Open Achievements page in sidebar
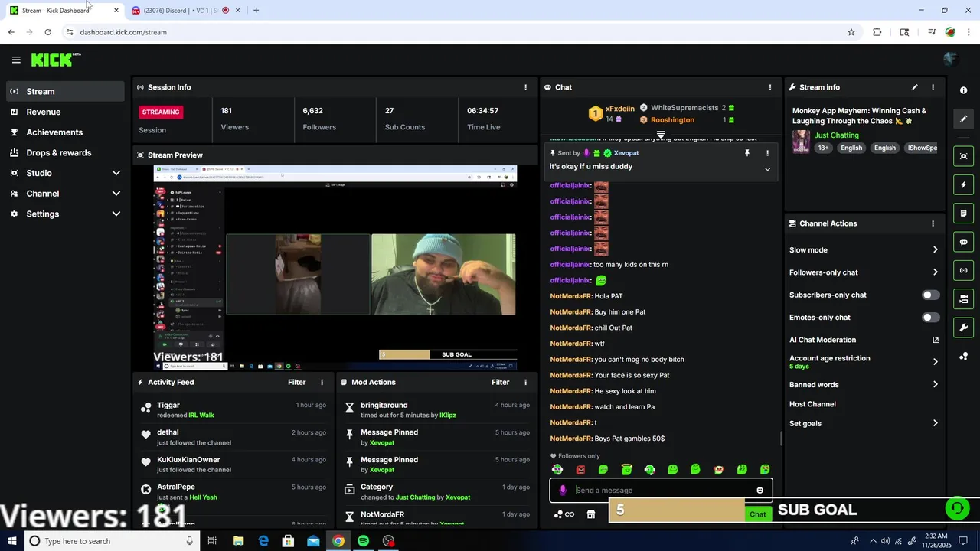The height and width of the screenshot is (551, 980). (65, 132)
